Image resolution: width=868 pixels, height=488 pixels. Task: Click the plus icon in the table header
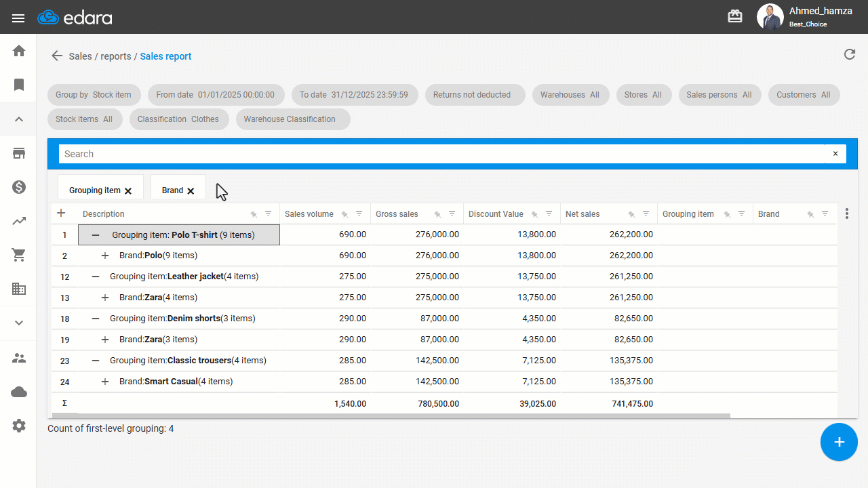tap(61, 213)
